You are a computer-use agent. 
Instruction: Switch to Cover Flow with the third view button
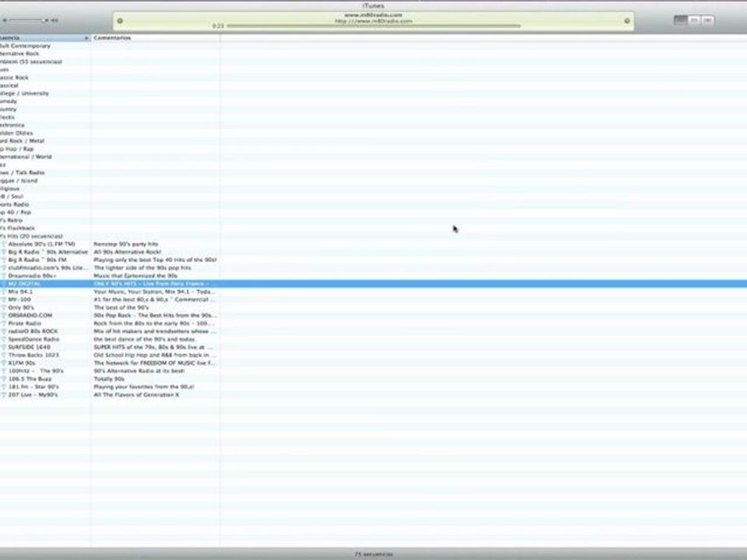tap(708, 20)
